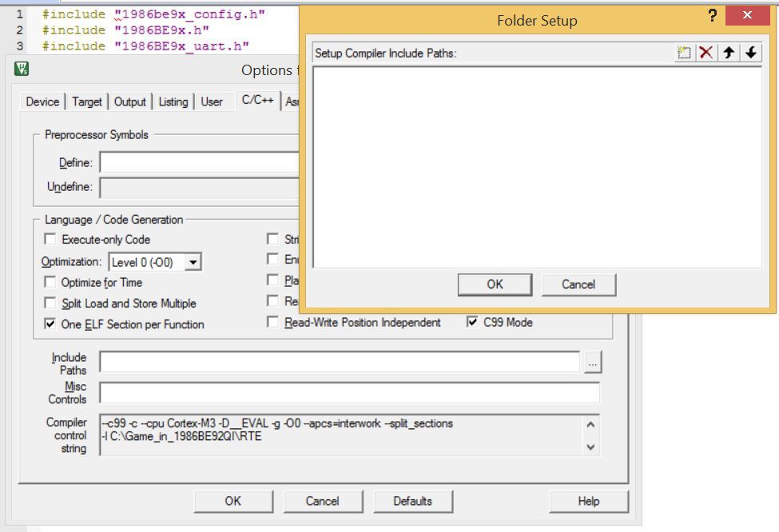This screenshot has width=779, height=532.
Task: Enable Execute-only Code checkbox
Action: point(50,239)
